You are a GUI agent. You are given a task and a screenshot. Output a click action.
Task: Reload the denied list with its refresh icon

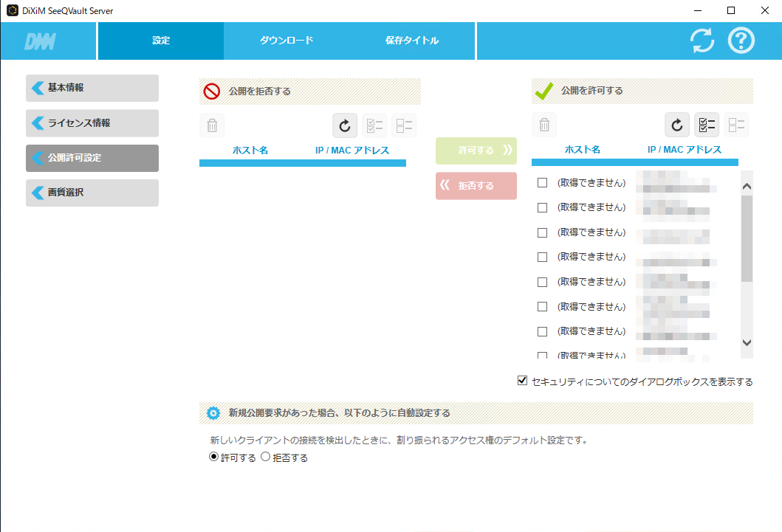click(345, 125)
